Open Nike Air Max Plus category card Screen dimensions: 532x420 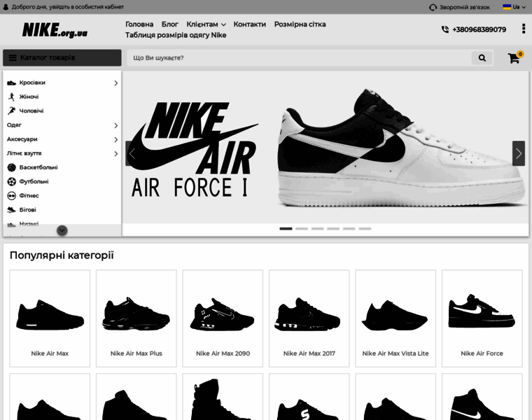tap(136, 318)
